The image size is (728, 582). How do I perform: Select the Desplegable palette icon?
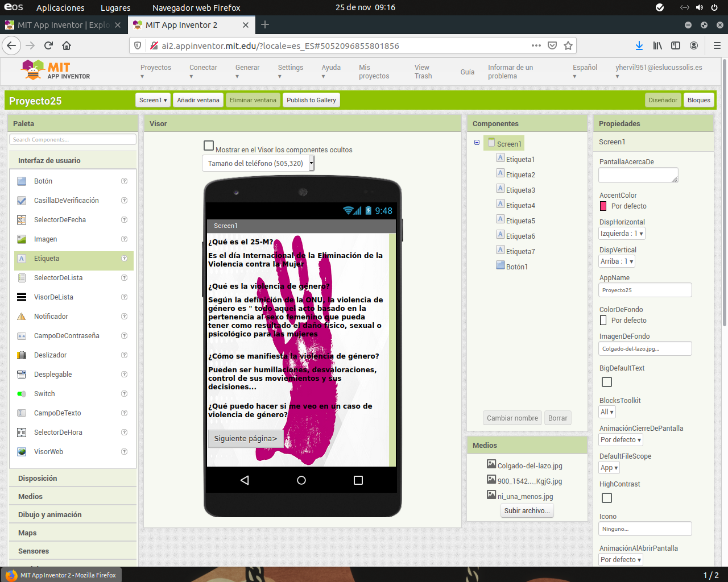coord(22,375)
